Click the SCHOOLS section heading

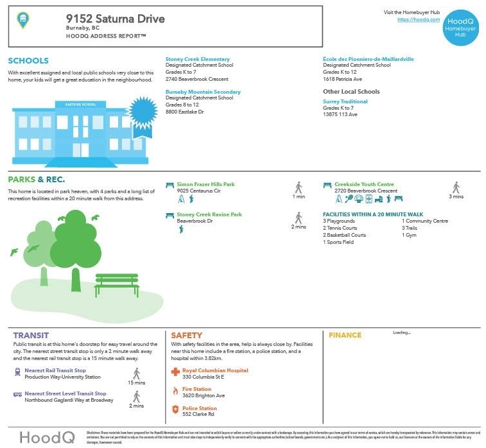(x=28, y=60)
